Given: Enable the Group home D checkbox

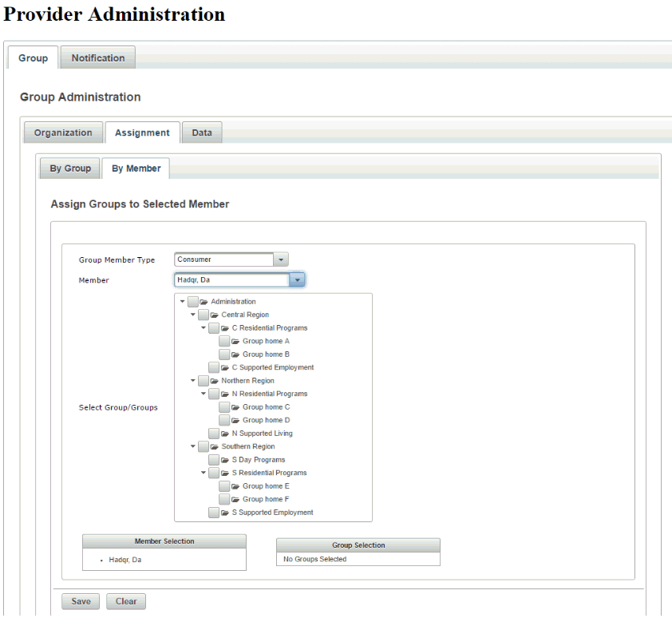Looking at the screenshot, I should point(224,420).
